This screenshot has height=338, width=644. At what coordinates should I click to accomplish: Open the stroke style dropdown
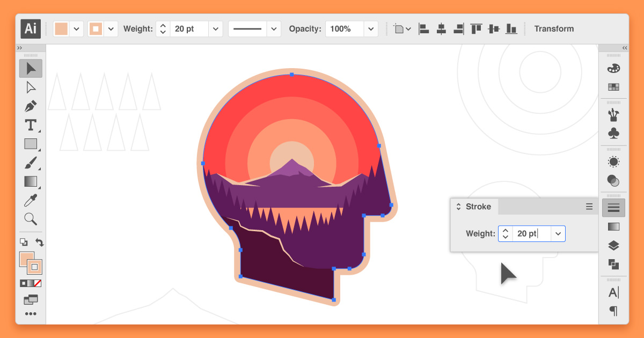[x=274, y=28]
